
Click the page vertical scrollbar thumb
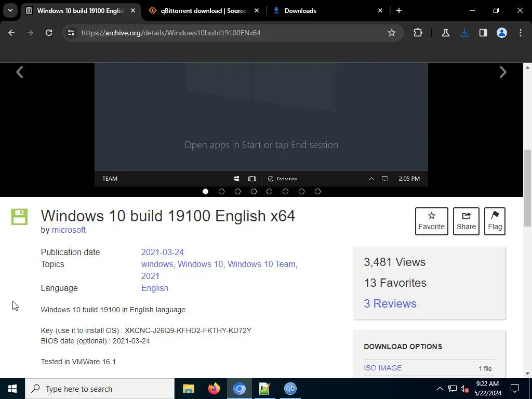click(527, 188)
